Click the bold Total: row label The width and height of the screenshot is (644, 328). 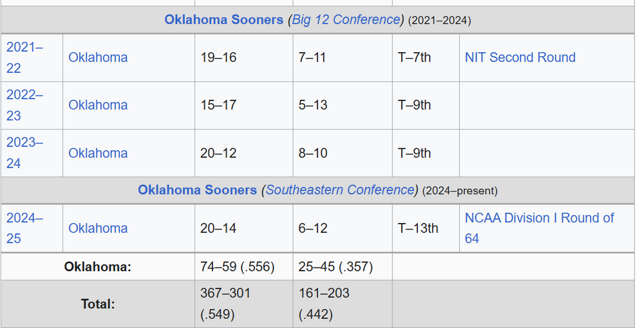click(98, 304)
